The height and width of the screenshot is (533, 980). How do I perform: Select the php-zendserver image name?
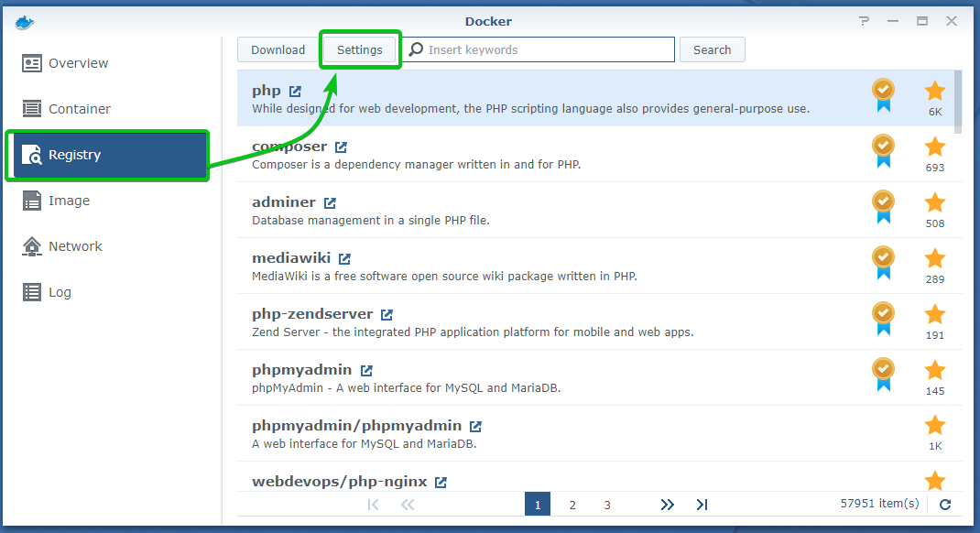pyautogui.click(x=312, y=314)
